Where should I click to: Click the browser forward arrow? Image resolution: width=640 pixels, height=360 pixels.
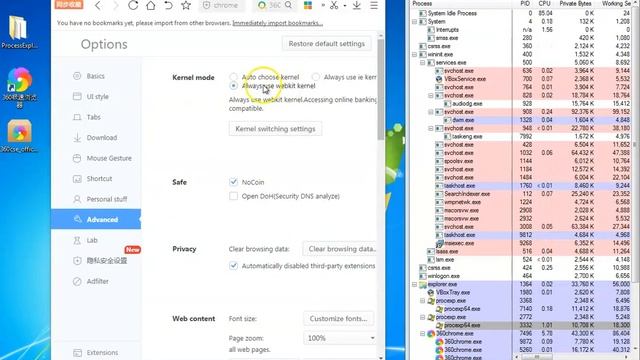116,5
